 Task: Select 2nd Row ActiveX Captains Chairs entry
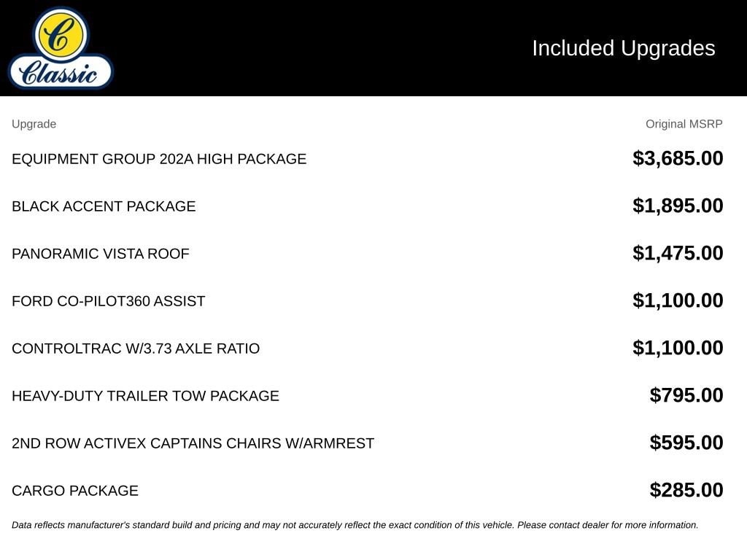193,443
